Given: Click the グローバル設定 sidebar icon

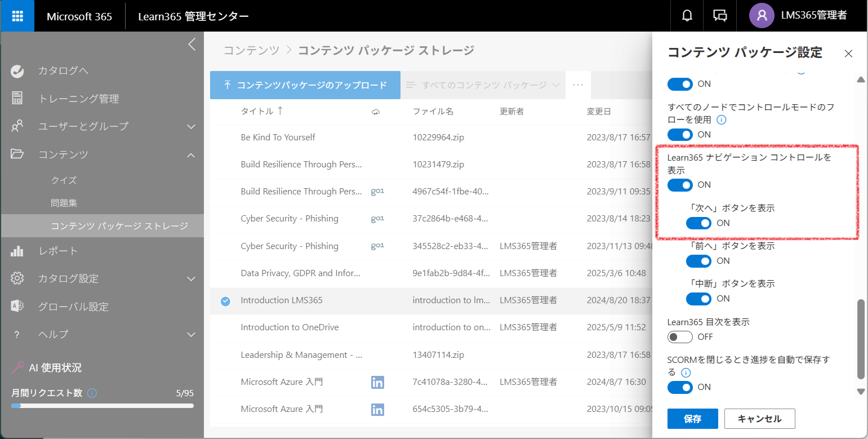Looking at the screenshot, I should click(x=17, y=306).
